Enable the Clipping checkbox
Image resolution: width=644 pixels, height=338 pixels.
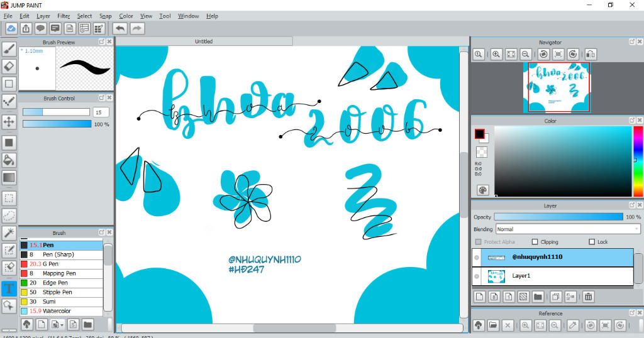tap(535, 242)
